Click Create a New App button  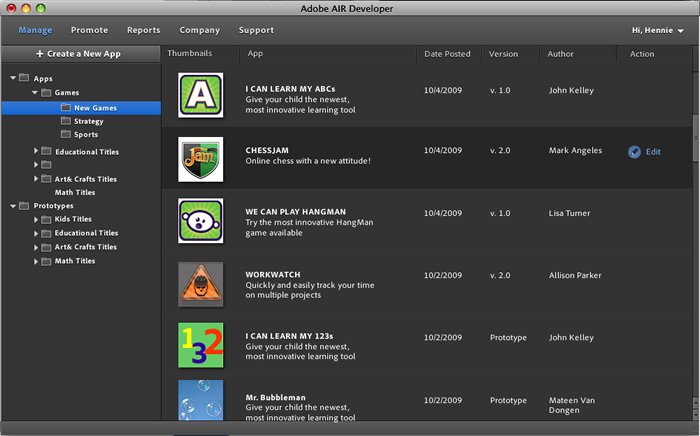click(80, 54)
